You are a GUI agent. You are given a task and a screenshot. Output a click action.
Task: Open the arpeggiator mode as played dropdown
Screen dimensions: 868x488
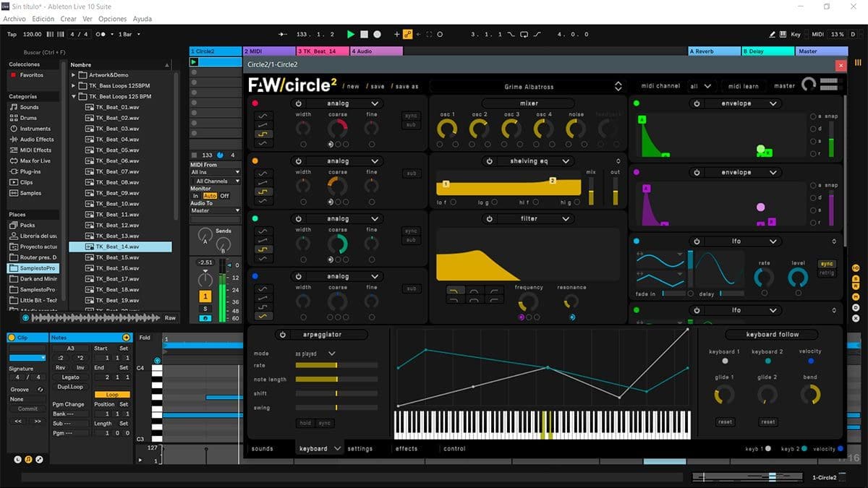point(315,354)
